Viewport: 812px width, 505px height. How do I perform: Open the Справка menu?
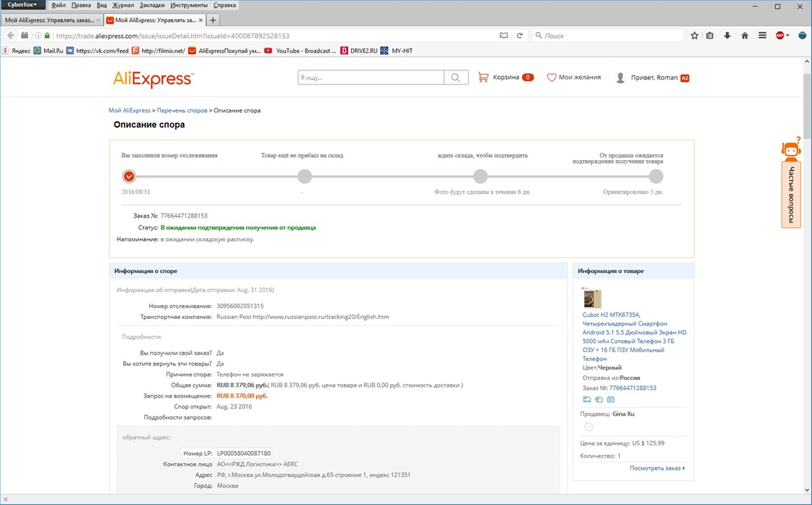click(x=225, y=5)
